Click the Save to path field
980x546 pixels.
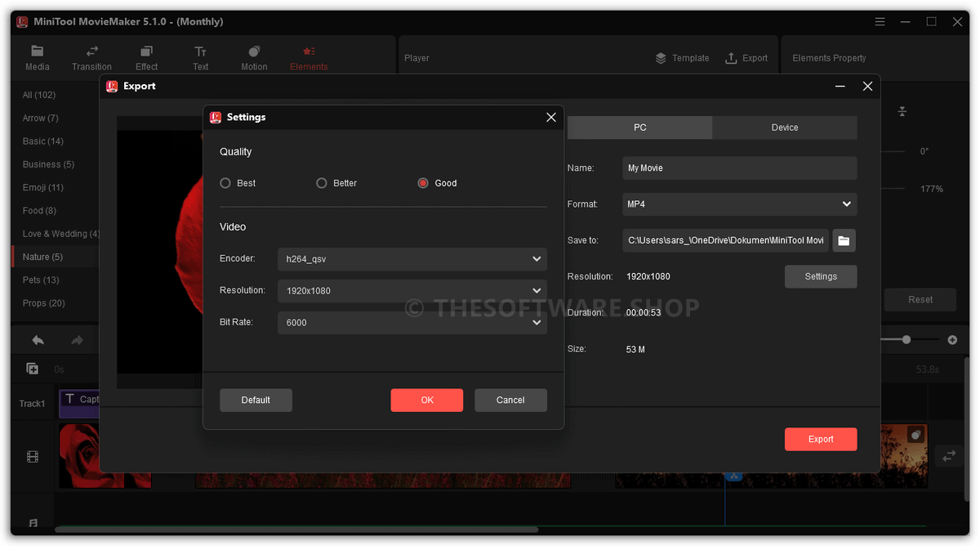click(725, 240)
